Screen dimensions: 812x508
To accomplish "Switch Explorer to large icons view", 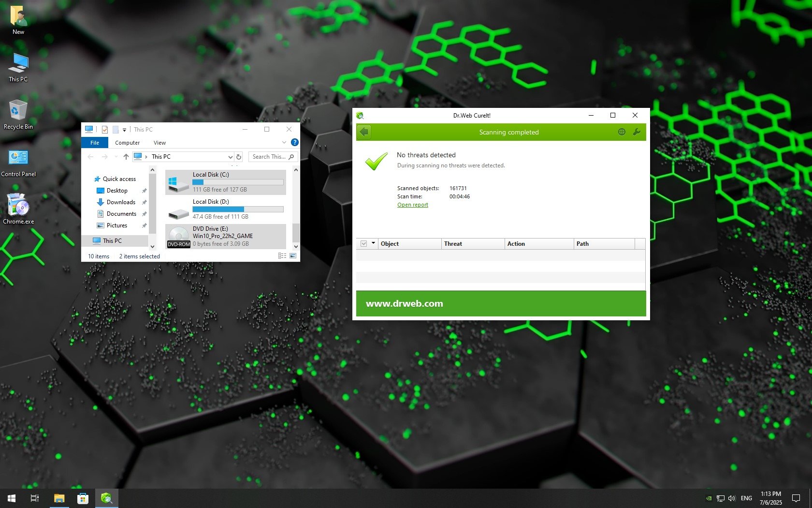I will (293, 256).
